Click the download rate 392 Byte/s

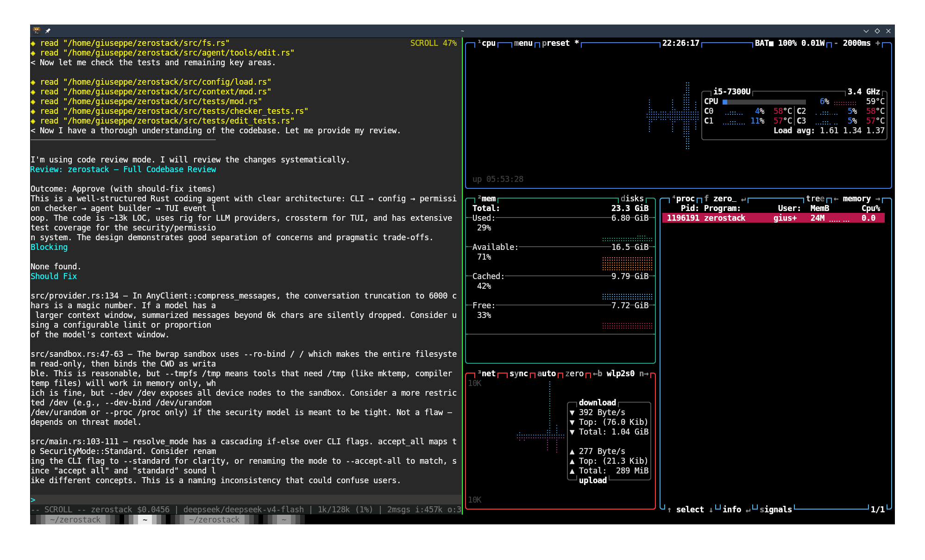click(x=602, y=412)
